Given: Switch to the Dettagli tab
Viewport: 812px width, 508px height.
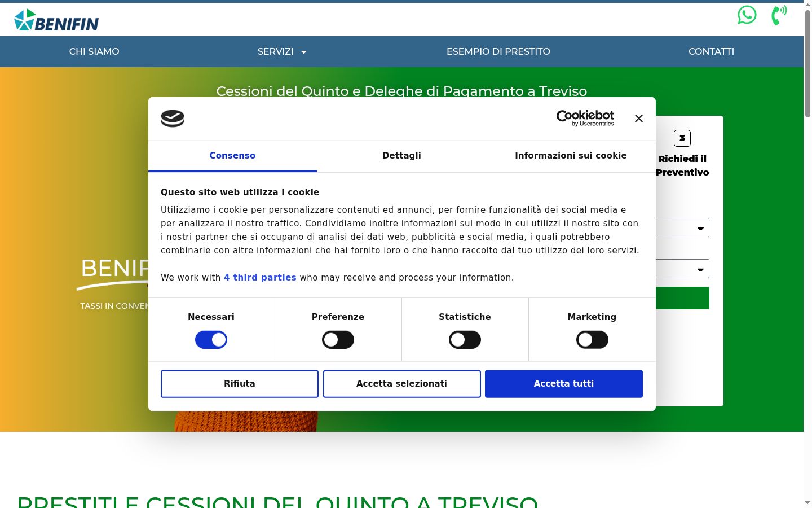Looking at the screenshot, I should coord(401,156).
